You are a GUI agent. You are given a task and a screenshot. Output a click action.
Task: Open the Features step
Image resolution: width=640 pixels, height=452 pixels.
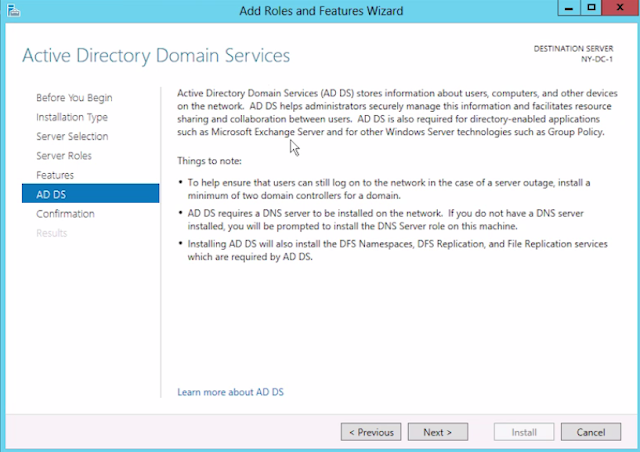coord(55,175)
